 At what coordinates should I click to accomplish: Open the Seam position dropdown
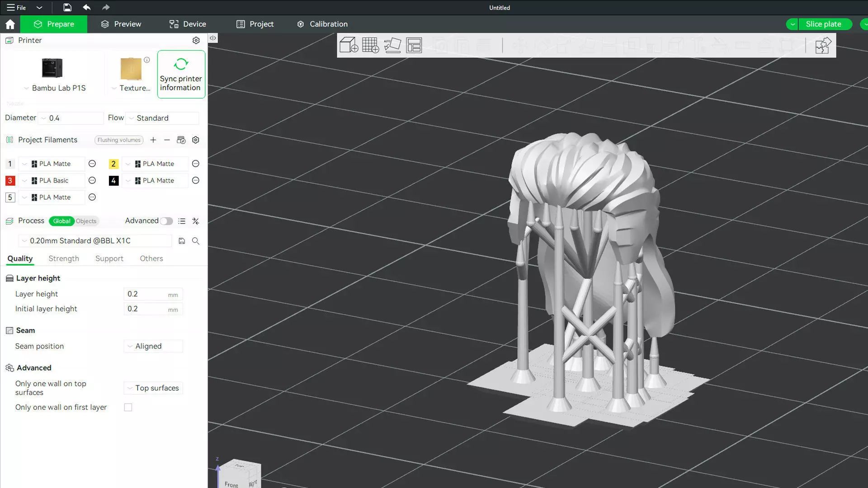[153, 346]
